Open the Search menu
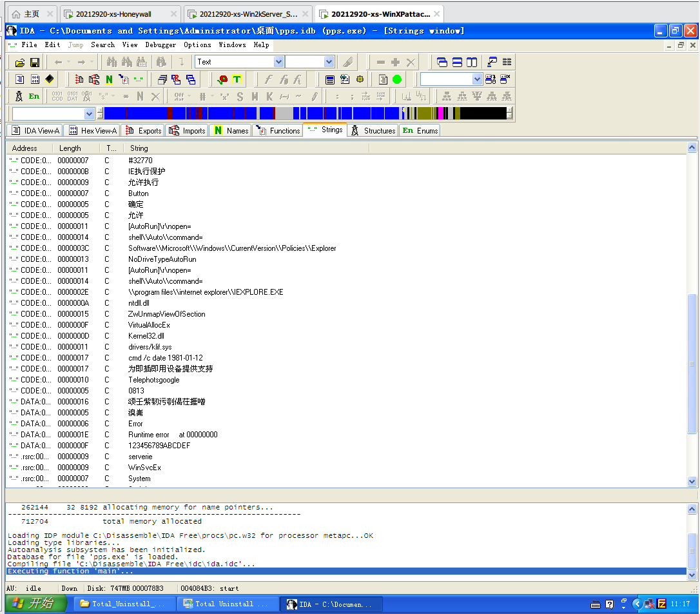This screenshot has height=614, width=700. coord(102,45)
